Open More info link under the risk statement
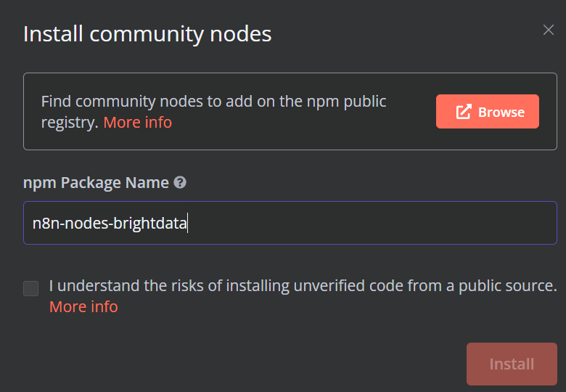The image size is (566, 392). tap(83, 306)
